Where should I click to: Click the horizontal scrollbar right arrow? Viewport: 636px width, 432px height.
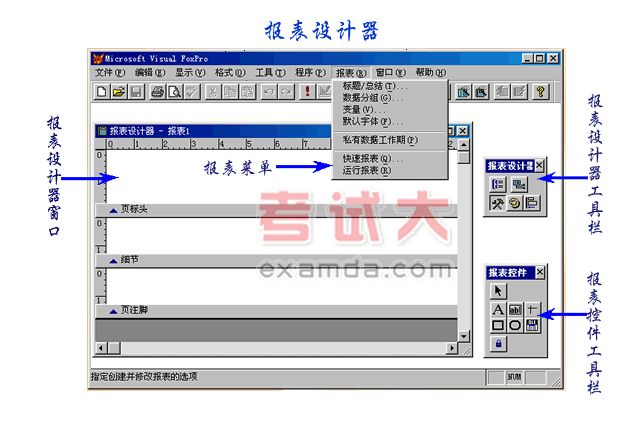[x=451, y=348]
